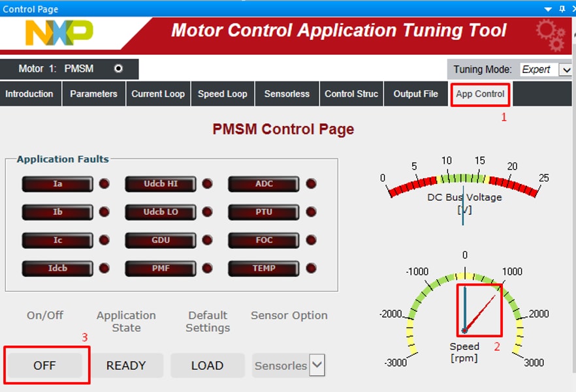
Task: Open the Tuning Mode dropdown
Action: click(565, 70)
